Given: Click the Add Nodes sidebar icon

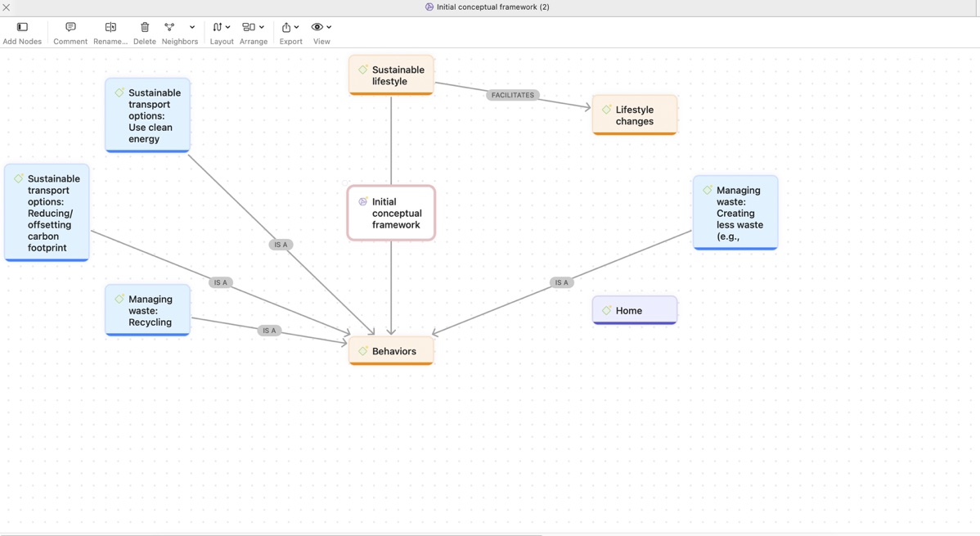Looking at the screenshot, I should [x=23, y=27].
